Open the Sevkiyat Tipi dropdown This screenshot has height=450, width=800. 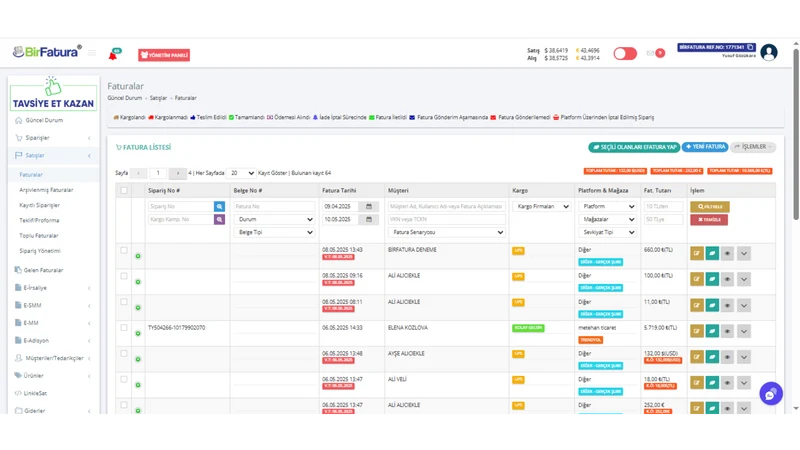tap(607, 232)
